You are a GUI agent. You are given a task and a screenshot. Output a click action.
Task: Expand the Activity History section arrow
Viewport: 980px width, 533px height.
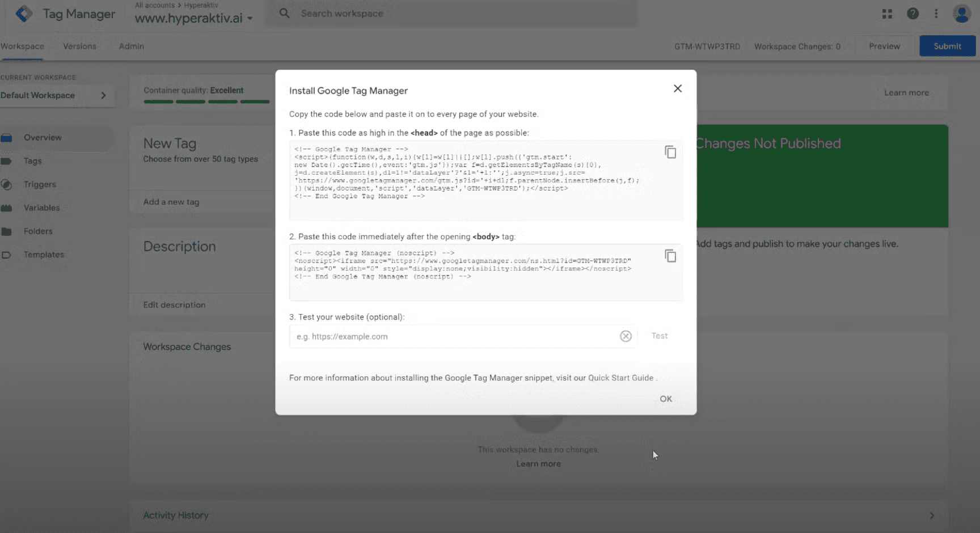click(932, 515)
